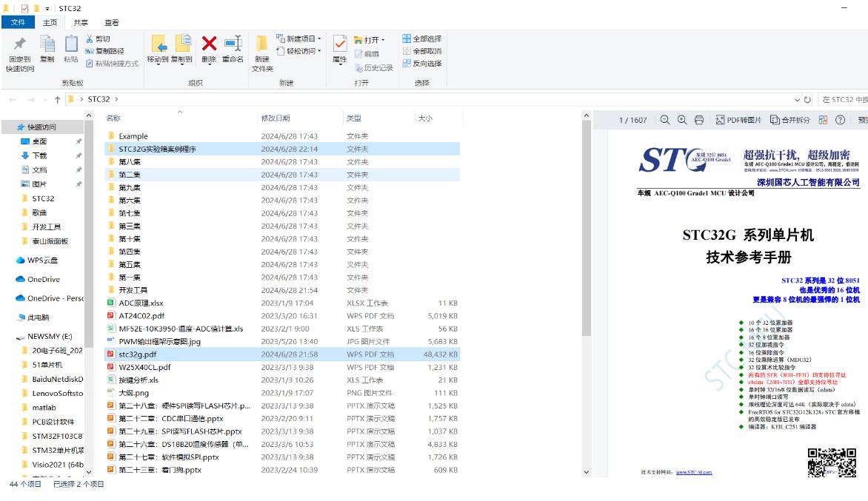Switch to the 主页 (Home) ribbon tab
Screen dimensions: 868x501
(x=50, y=22)
